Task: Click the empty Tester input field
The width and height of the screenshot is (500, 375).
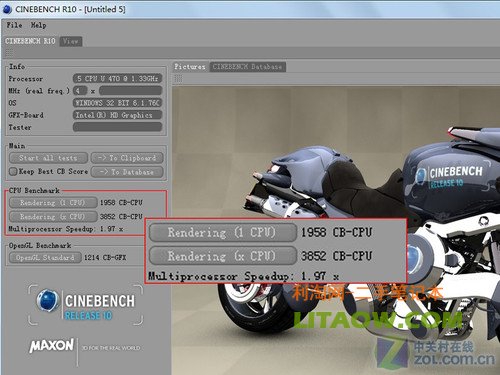Action: pyautogui.click(x=117, y=127)
